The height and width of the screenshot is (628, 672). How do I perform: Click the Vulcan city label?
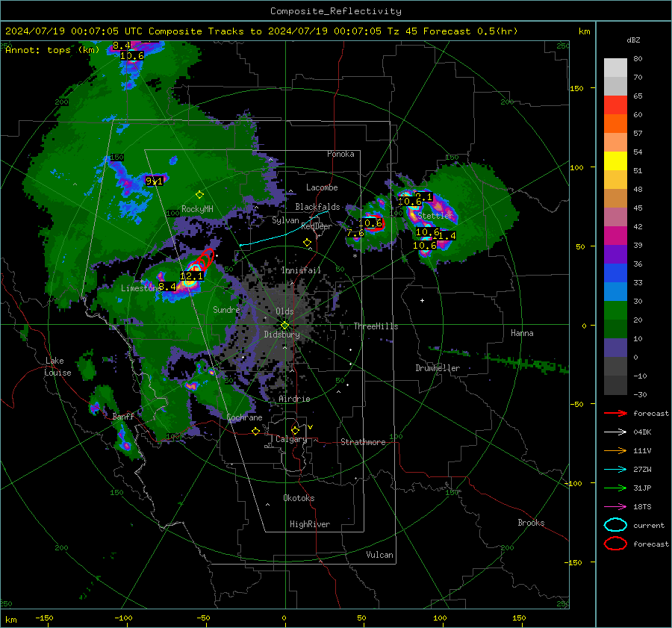[x=379, y=555]
